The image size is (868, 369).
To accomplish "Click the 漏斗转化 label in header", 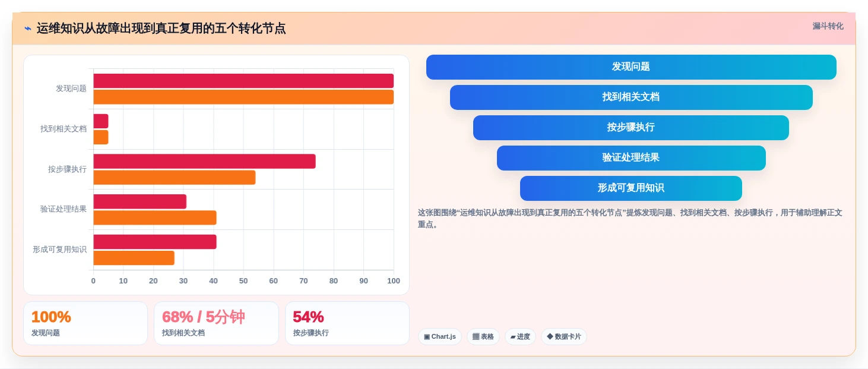I will 828,26.
